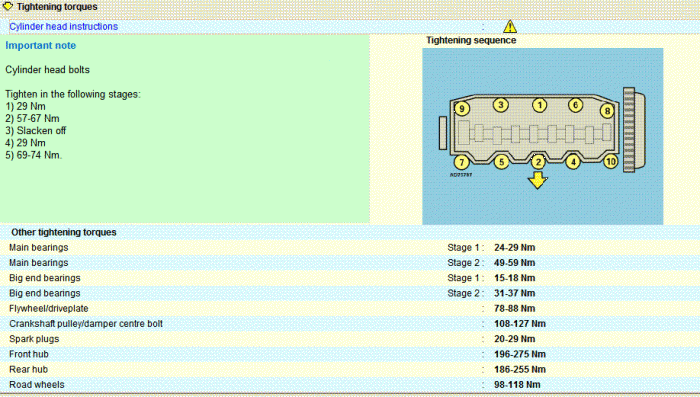Select the Road wheels torque row
The width and height of the screenshot is (700, 397).
click(350, 384)
